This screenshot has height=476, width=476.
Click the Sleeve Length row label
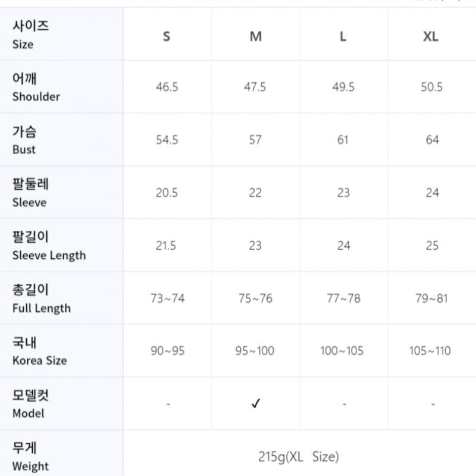49,246
